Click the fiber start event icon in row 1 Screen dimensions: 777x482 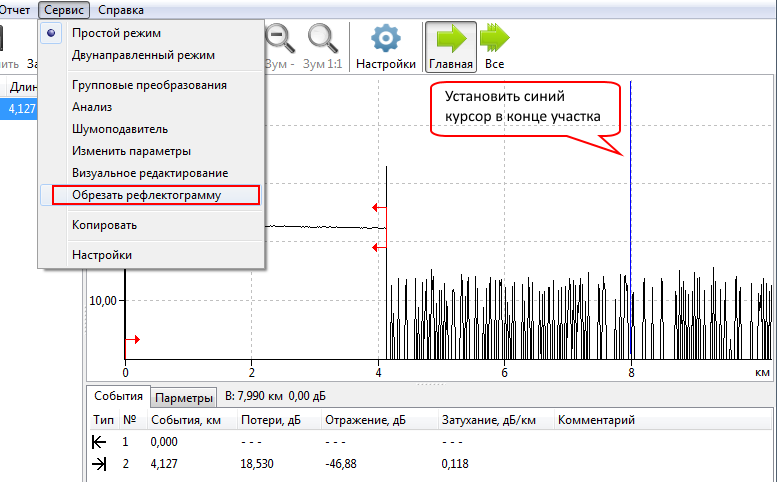click(98, 441)
